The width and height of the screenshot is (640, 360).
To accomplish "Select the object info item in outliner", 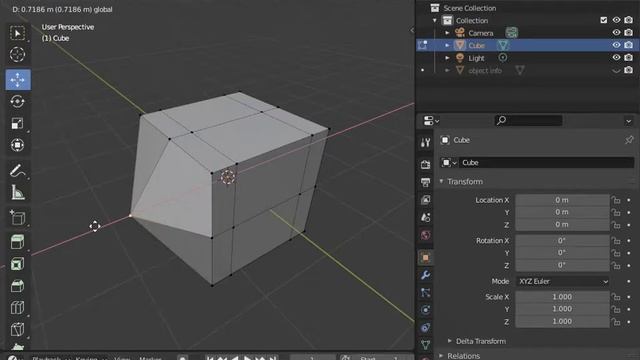I will pos(485,71).
